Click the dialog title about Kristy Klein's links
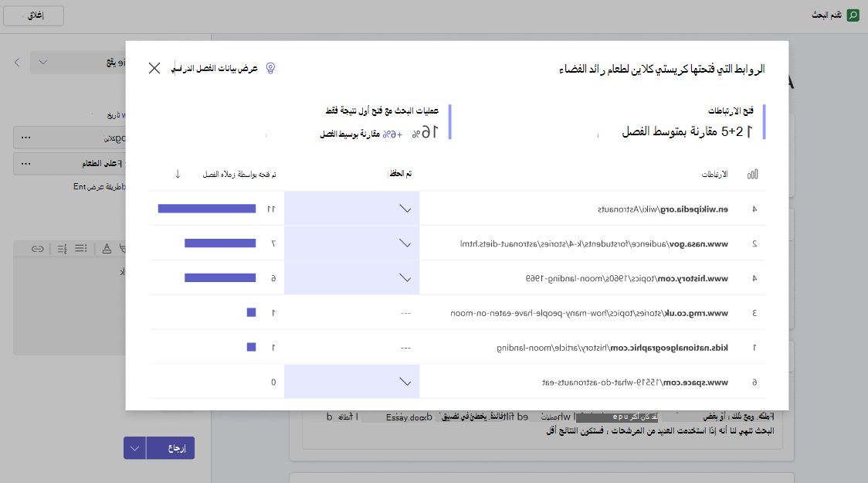Viewport: 868px width, 483px height. tap(662, 69)
